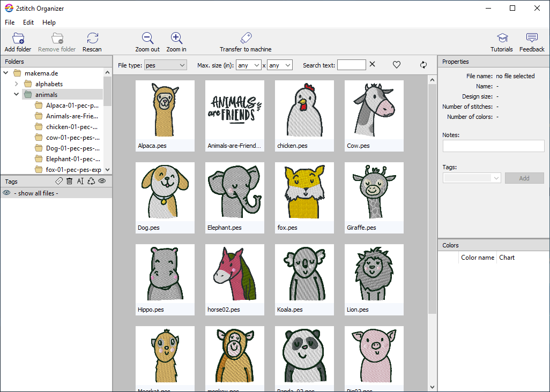Select the Giraffe.pes thumbnail
The image size is (550, 392).
374,198
